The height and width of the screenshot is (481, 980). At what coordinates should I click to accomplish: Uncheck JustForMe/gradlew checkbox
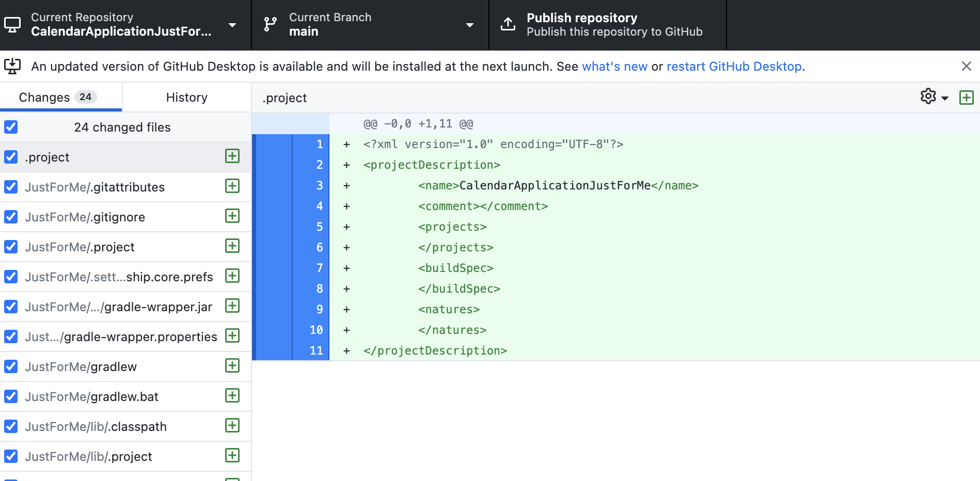(x=11, y=366)
